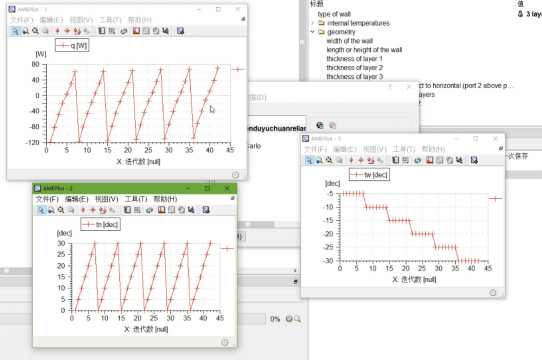Open the 工具(T) menu in AMEPlot-2

(136, 199)
